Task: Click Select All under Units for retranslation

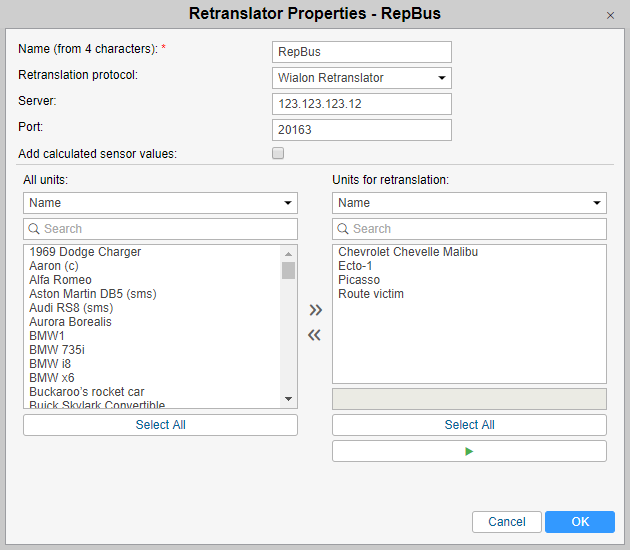Action: (469, 425)
